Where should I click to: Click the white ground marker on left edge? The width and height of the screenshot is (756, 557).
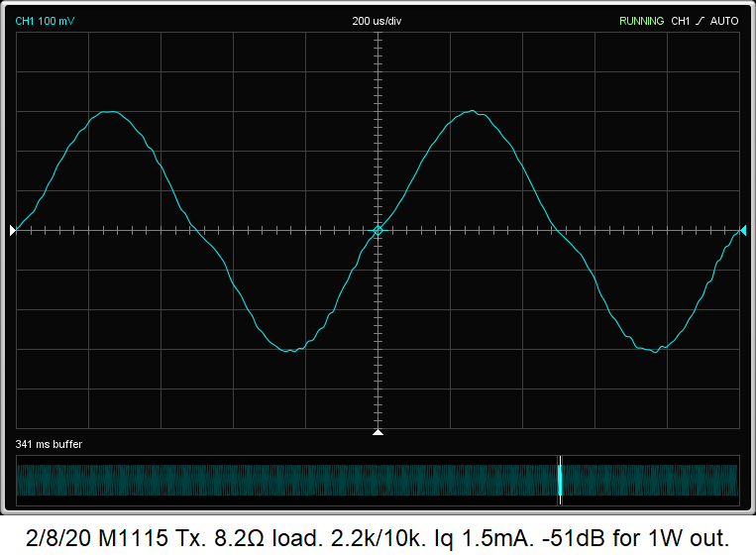(x=13, y=231)
